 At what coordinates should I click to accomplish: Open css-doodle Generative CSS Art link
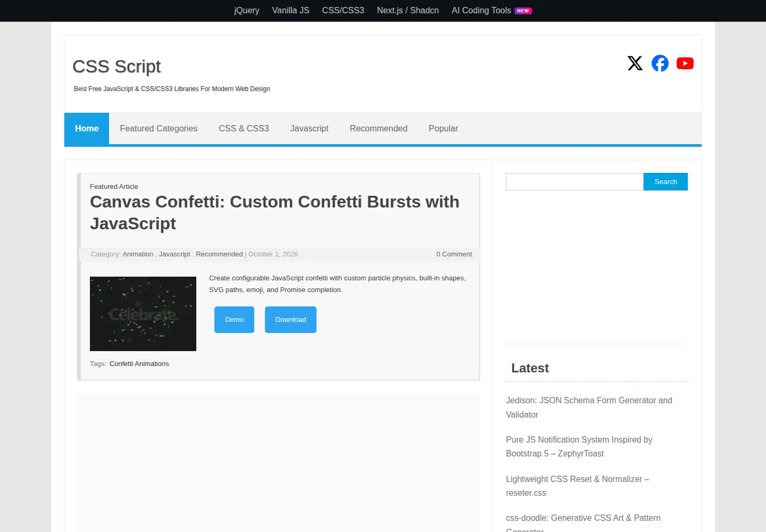click(x=583, y=522)
